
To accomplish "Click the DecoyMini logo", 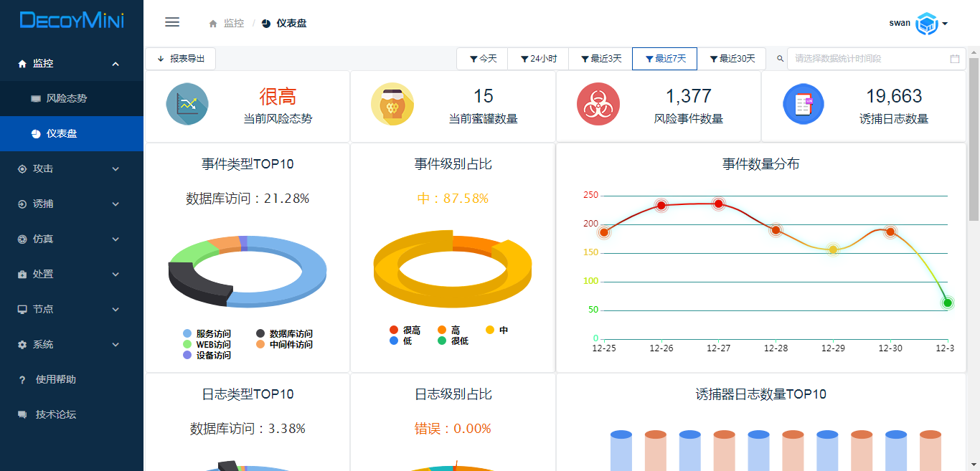I will [72, 21].
